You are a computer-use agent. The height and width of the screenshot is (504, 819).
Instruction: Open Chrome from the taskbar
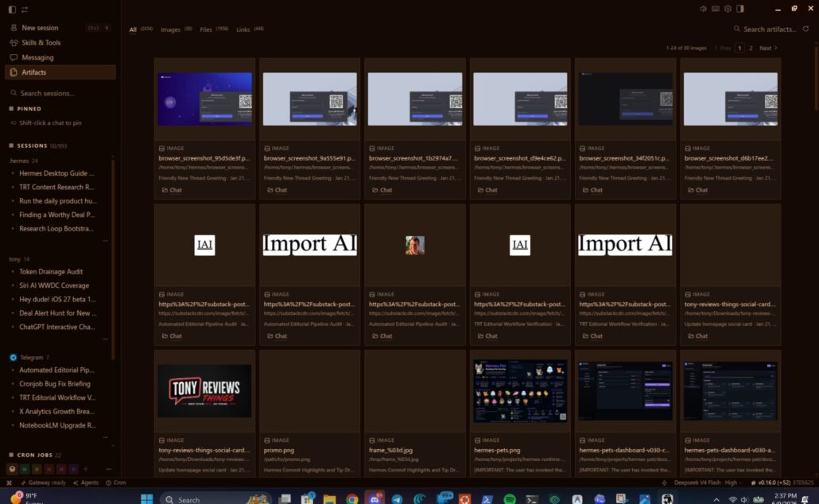pos(352,499)
